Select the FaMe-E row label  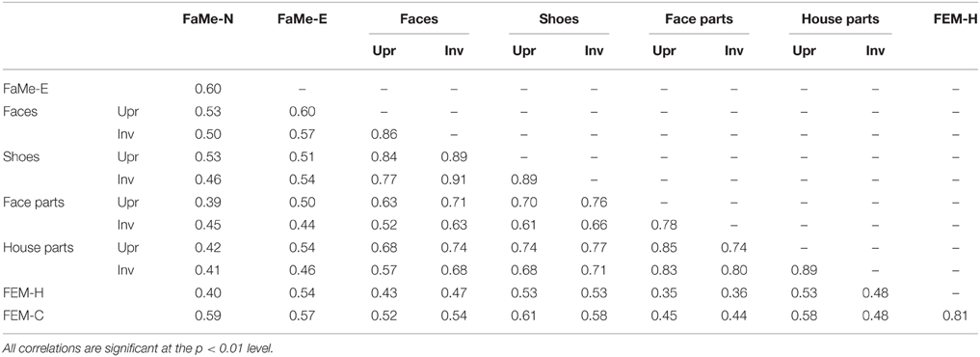[26, 89]
